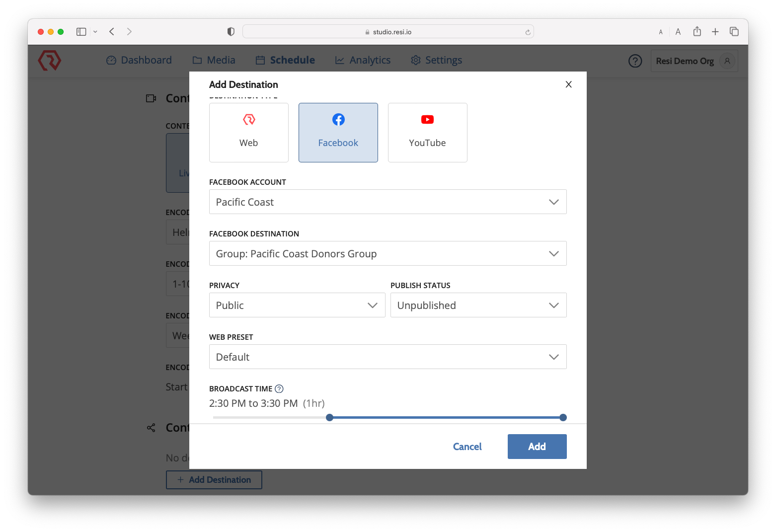Go to the Dashboard tab
This screenshot has height=532, width=776.
click(139, 60)
